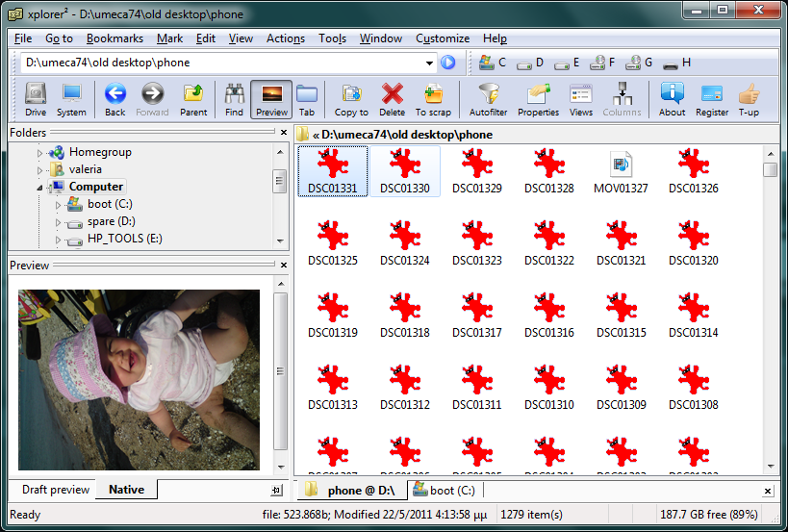The width and height of the screenshot is (788, 532).
Task: Click the preview pane pin icon
Action: (x=276, y=491)
